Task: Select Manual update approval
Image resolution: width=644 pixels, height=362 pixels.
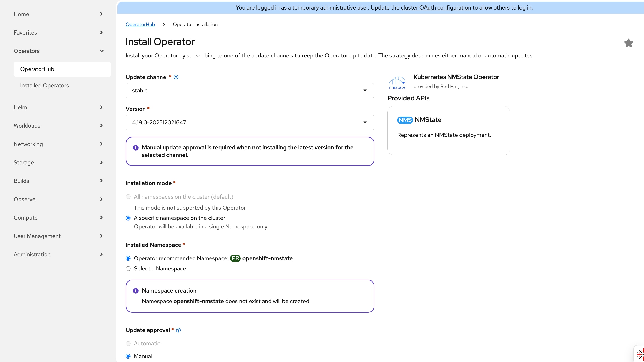Action: pos(128,356)
